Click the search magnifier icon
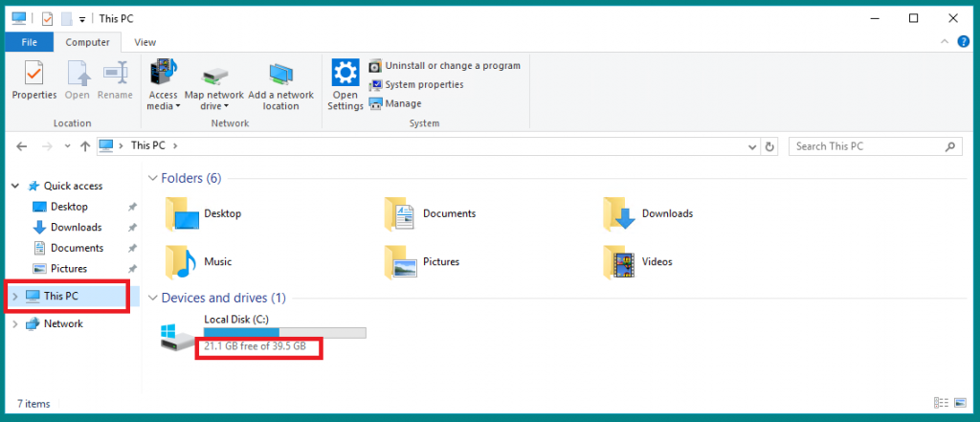 pyautogui.click(x=949, y=147)
